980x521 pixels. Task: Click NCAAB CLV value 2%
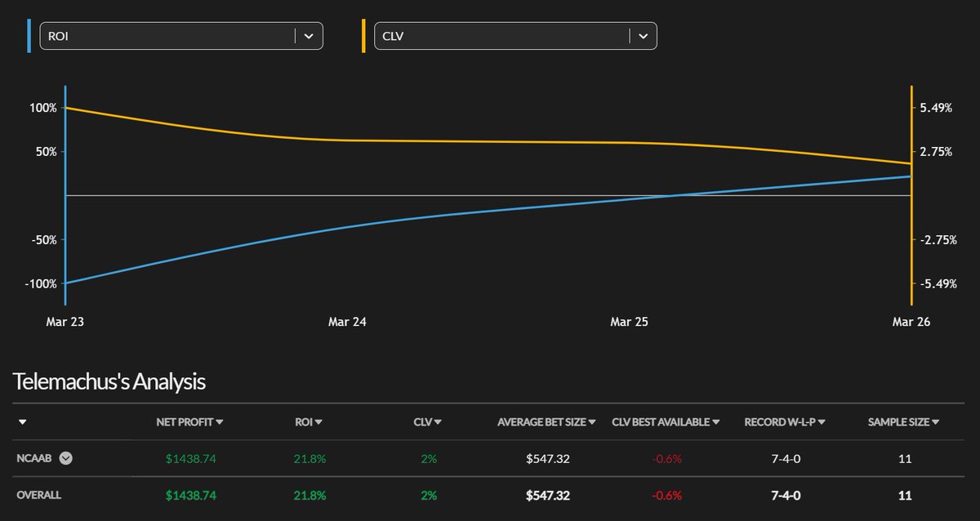click(x=429, y=459)
